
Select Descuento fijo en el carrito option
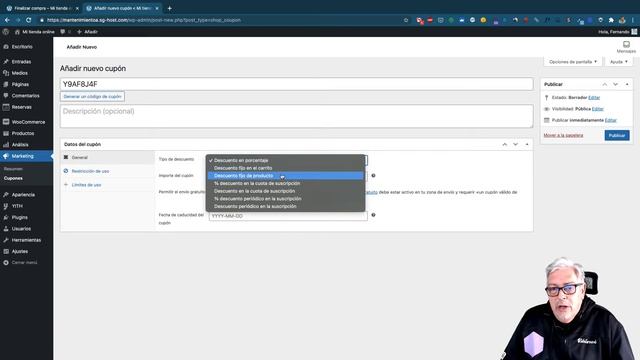pyautogui.click(x=285, y=168)
